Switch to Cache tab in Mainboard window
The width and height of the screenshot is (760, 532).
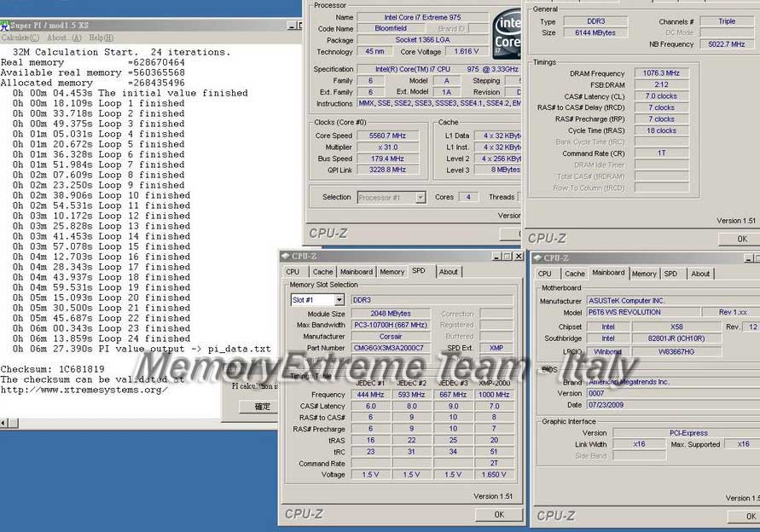[575, 274]
